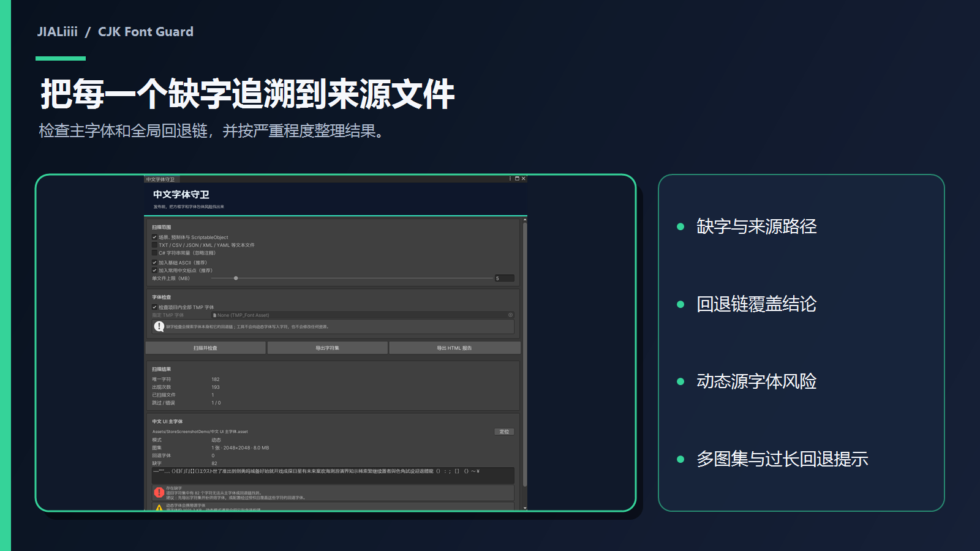Toggle 加入基础 ASCII checkbox
The height and width of the screenshot is (551, 980).
click(x=154, y=263)
